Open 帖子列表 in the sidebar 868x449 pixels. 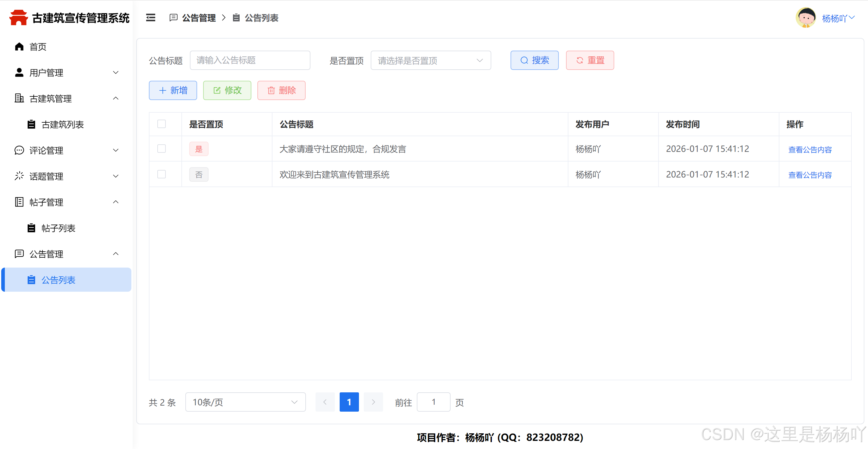click(58, 228)
